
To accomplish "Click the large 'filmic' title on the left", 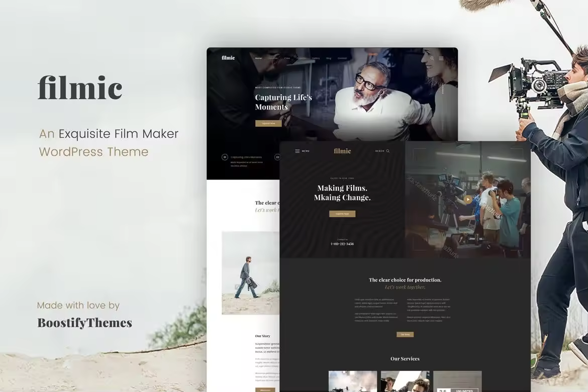I will (x=80, y=88).
